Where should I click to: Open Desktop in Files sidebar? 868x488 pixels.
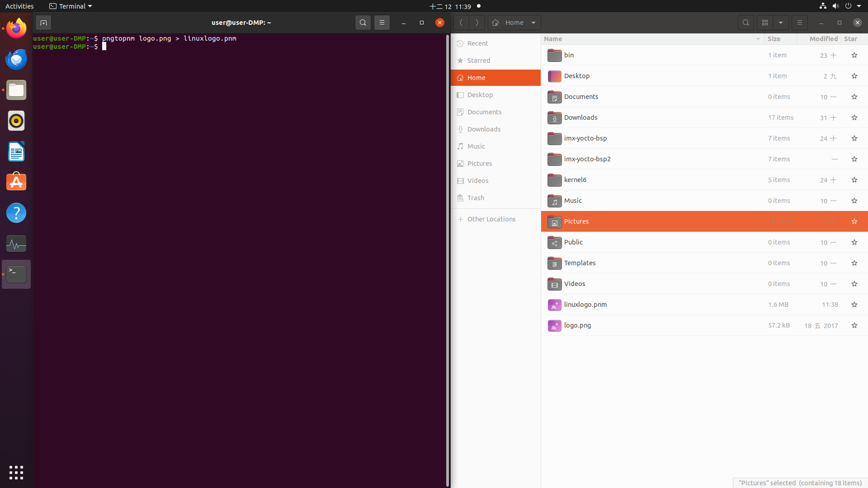495,95
